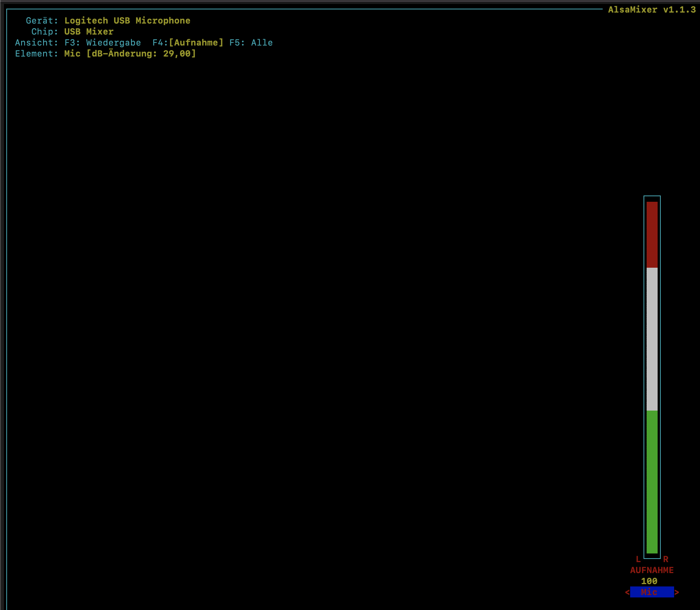The width and height of the screenshot is (700, 610).
Task: Click the volume value 100
Action: tap(649, 581)
